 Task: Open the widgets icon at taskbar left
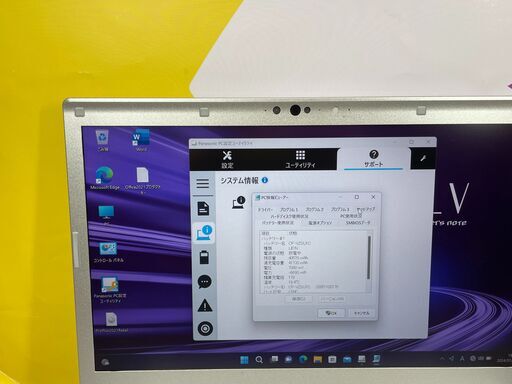pyautogui.click(x=105, y=362)
